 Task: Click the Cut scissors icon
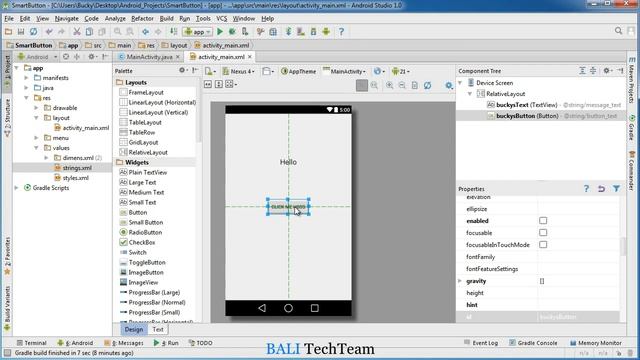[76, 31]
